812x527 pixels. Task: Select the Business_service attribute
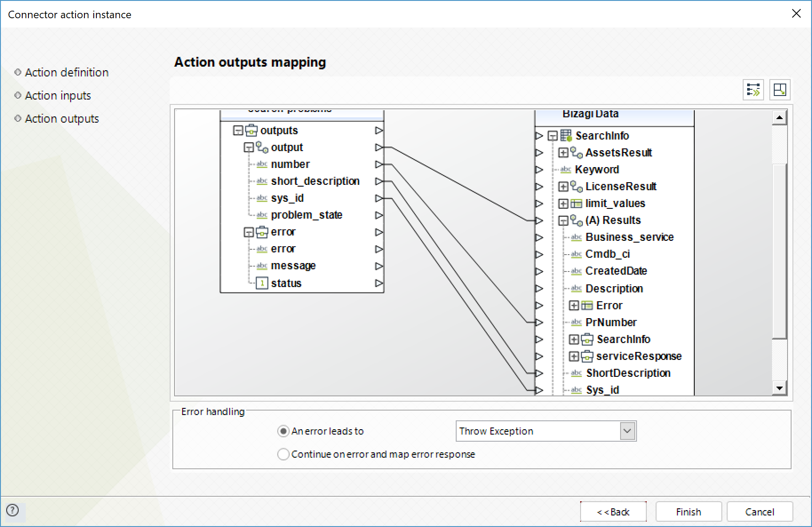tap(629, 237)
